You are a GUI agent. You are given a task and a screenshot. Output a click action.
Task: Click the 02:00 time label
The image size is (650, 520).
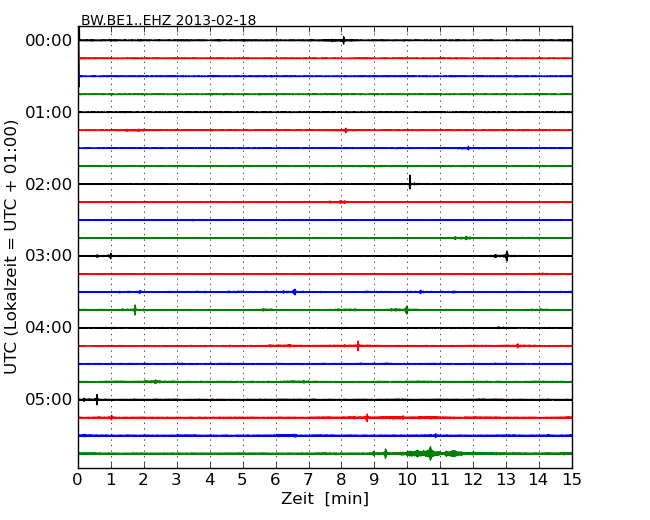pyautogui.click(x=49, y=184)
